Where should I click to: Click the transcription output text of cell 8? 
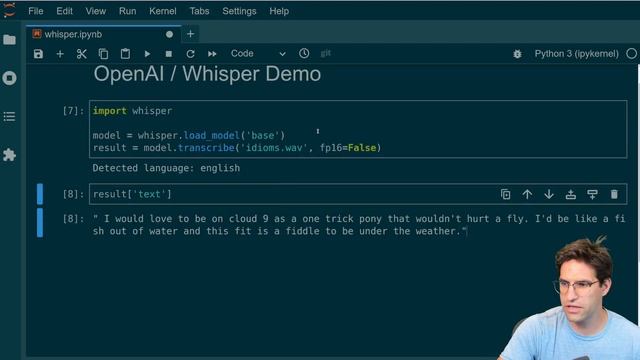point(359,225)
